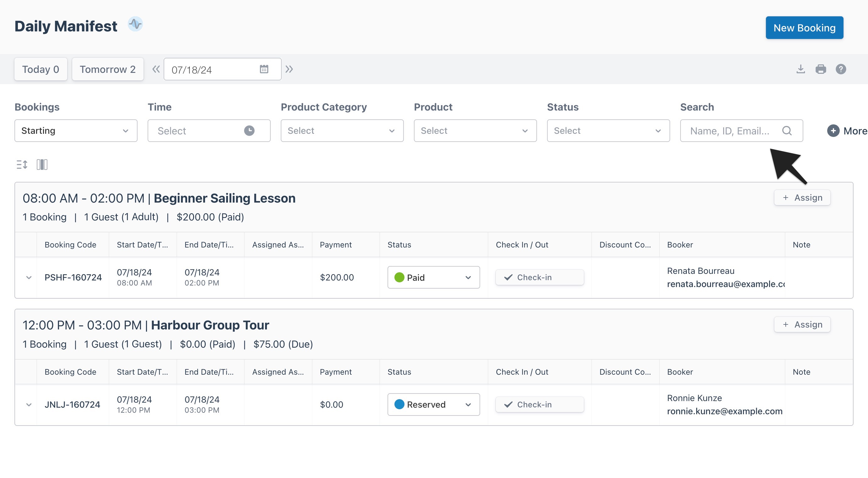The image size is (868, 478).
Task: Open the Time select field
Action: pyautogui.click(x=209, y=131)
